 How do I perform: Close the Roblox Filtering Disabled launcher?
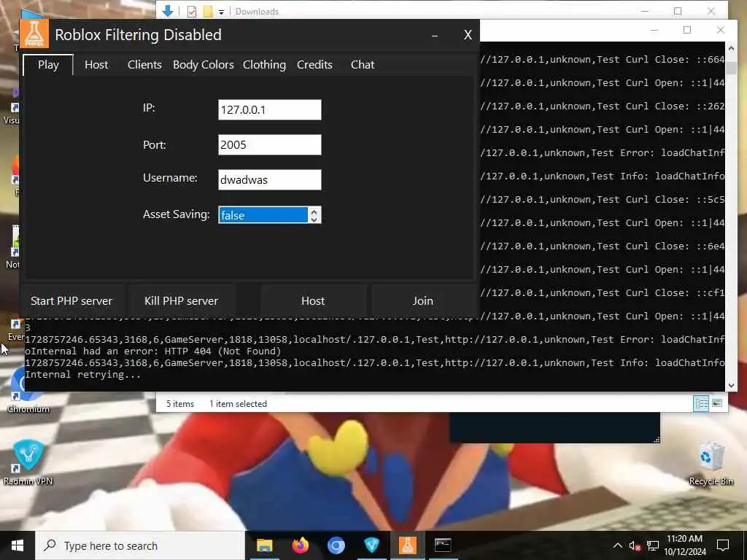468,35
